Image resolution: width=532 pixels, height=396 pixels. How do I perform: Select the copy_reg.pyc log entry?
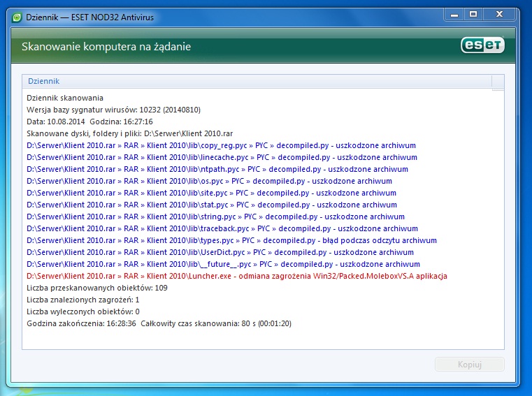pos(221,145)
